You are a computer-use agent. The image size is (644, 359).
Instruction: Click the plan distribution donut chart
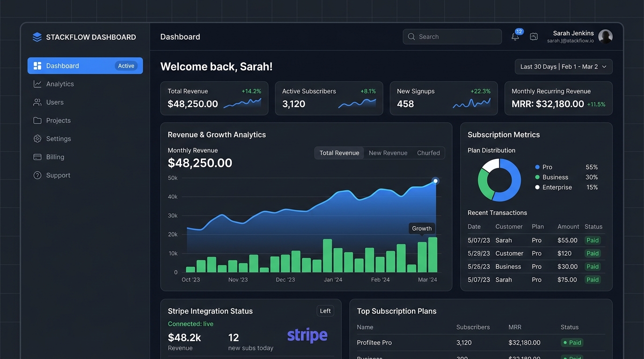pyautogui.click(x=499, y=180)
